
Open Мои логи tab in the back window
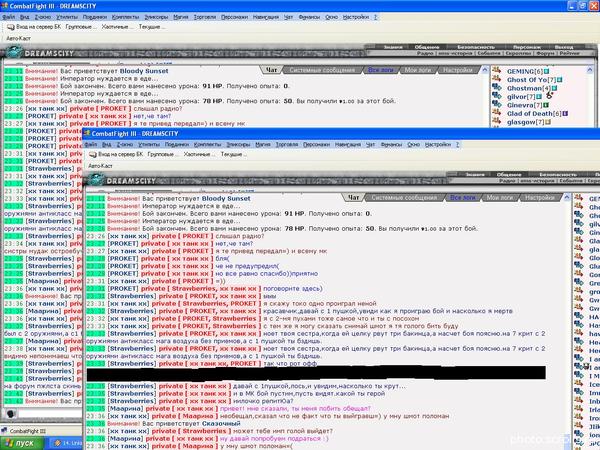click(x=417, y=70)
